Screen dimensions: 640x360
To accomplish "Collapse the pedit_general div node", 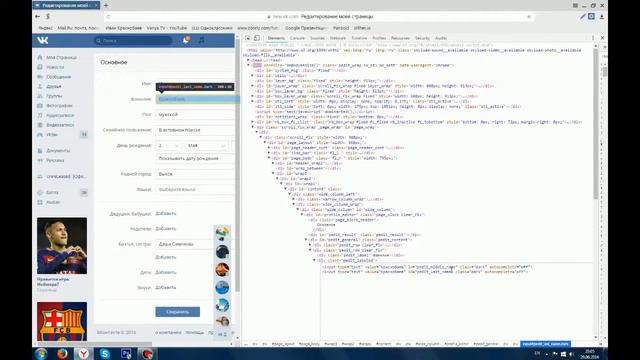I will coord(306,240).
